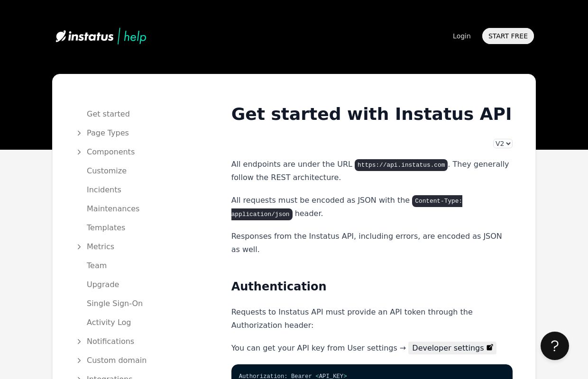Click the Authentication heading
This screenshot has width=588, height=379.
pos(279,286)
